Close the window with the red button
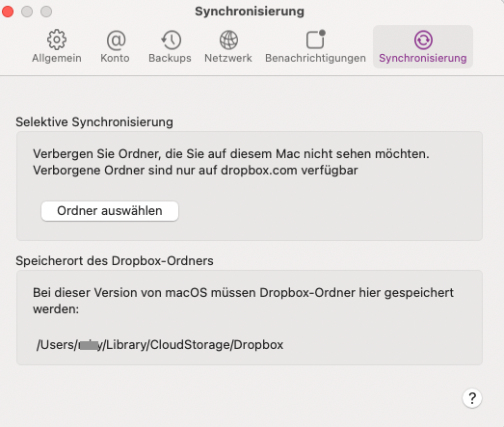 8,12
